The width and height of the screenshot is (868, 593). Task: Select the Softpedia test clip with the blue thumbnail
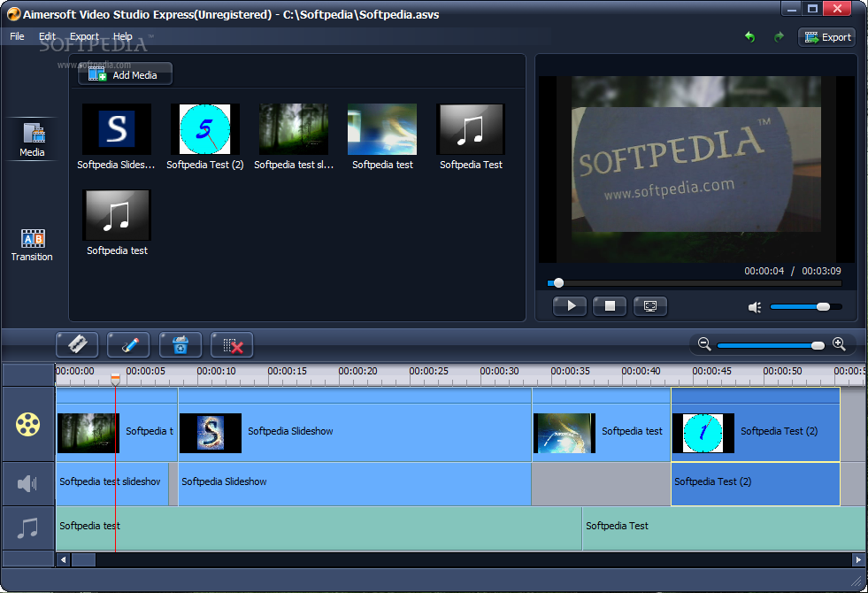602,425
